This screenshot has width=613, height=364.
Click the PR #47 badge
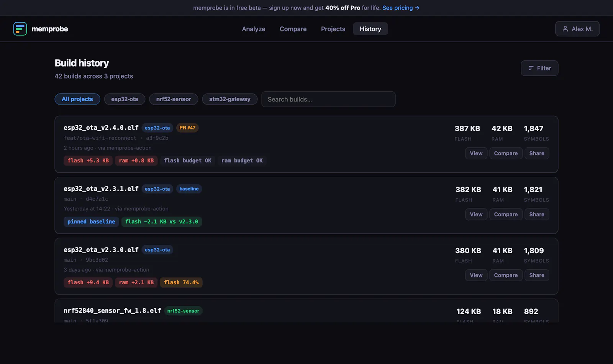(x=187, y=128)
